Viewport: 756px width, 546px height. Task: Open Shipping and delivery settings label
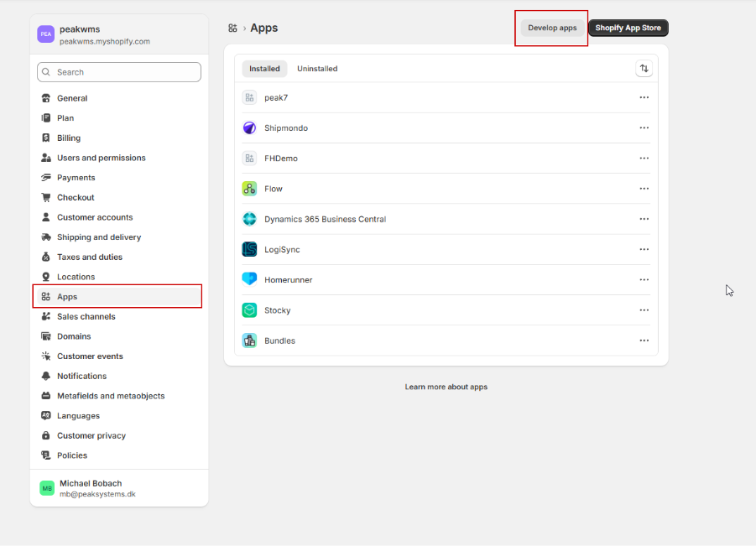click(x=99, y=237)
